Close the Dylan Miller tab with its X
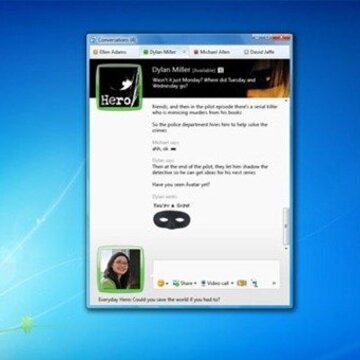The height and width of the screenshot is (360, 360). click(184, 52)
